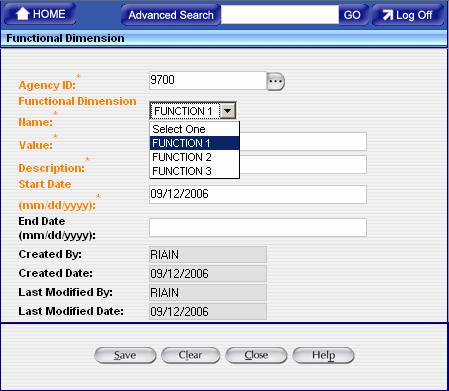The image size is (449, 391).
Task: Click the empty End Date field
Action: (x=258, y=228)
